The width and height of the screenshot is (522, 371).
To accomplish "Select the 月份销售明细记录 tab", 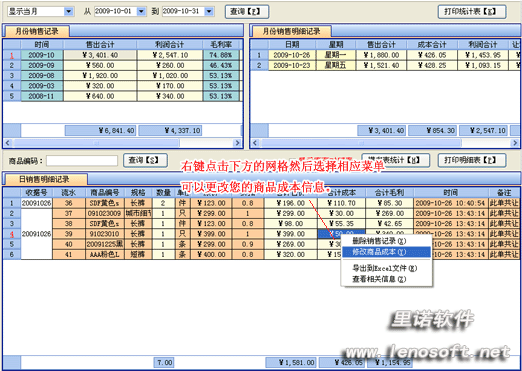I will [x=291, y=31].
